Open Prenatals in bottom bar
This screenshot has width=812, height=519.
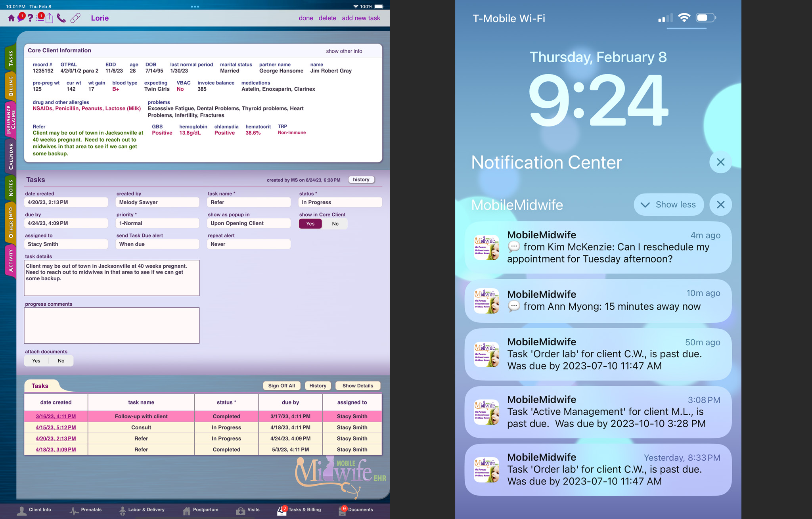[x=86, y=510]
